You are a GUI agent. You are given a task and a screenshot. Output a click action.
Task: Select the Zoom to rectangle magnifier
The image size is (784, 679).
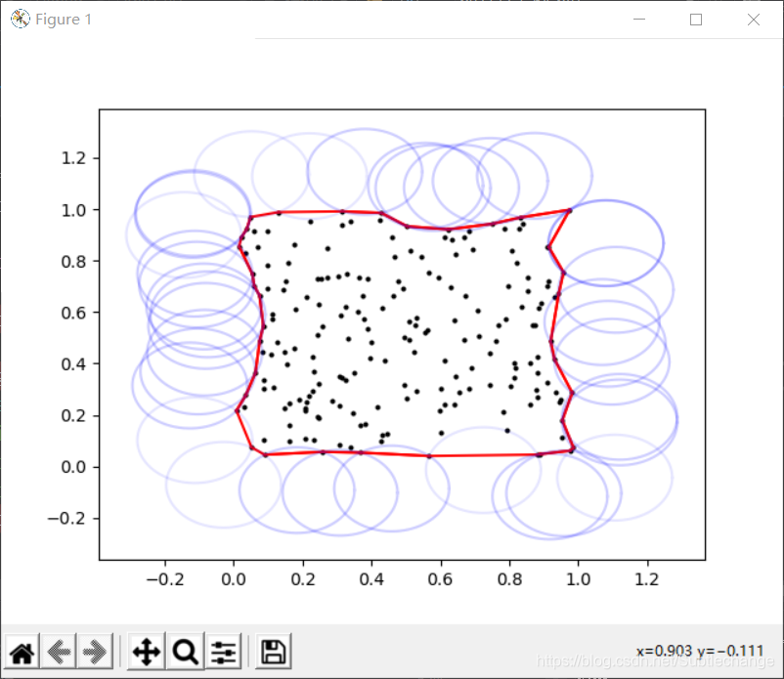pyautogui.click(x=186, y=652)
